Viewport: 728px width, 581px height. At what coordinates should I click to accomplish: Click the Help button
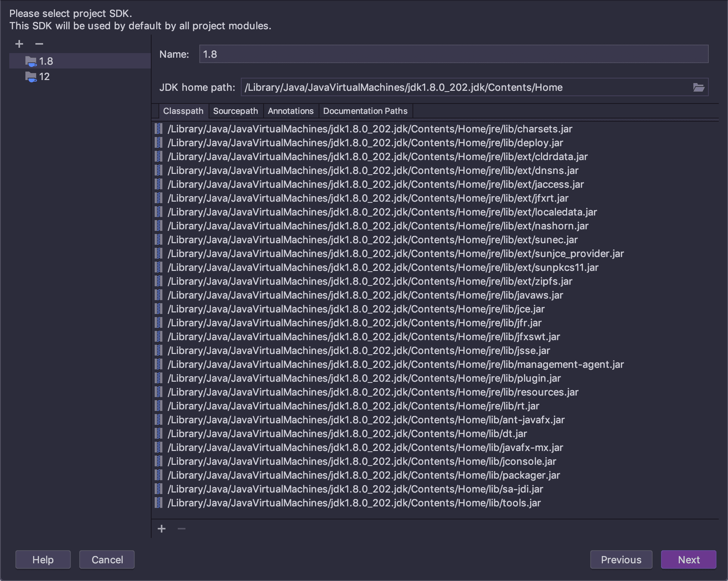coord(43,560)
